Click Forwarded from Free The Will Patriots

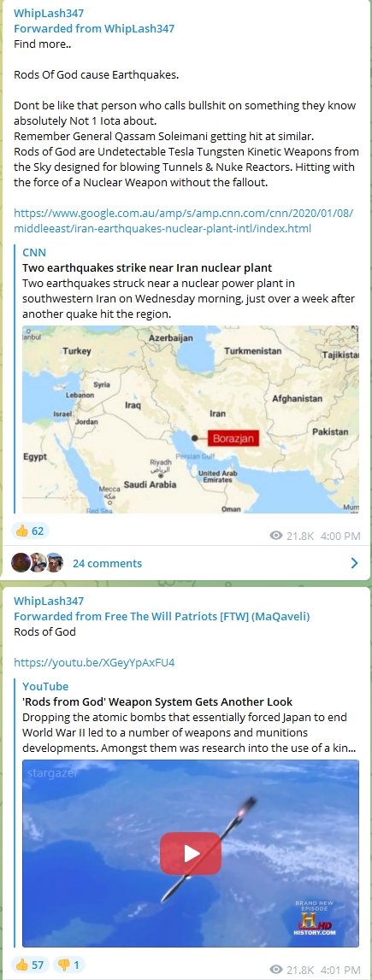tap(162, 616)
